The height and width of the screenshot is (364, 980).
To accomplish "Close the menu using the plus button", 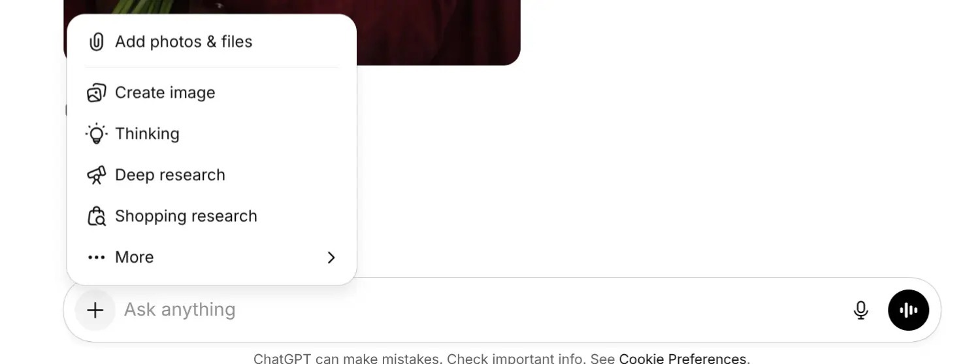I will pos(95,310).
